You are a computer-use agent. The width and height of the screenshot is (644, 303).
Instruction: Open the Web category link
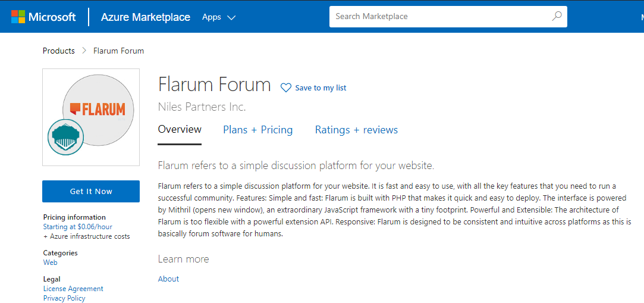(51, 263)
